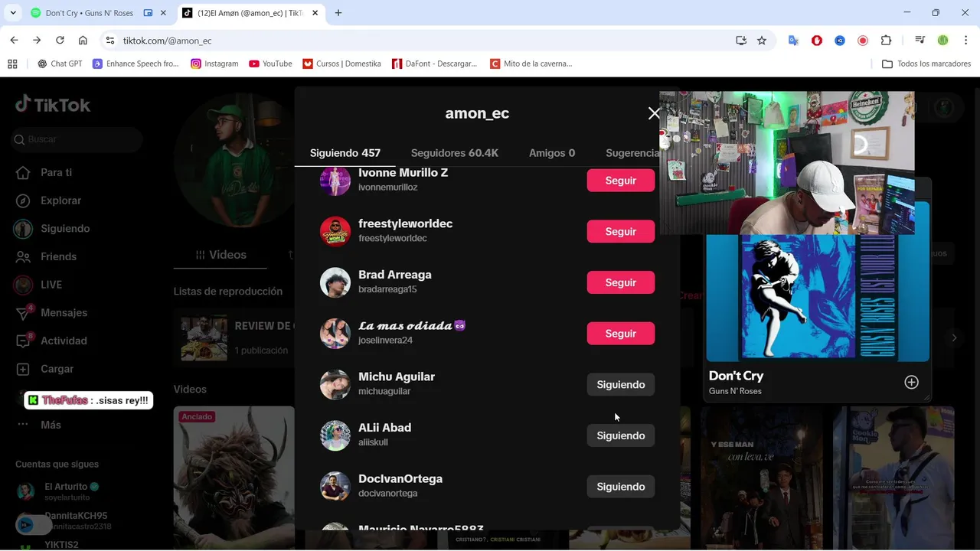Viewport: 980px width, 551px height.
Task: Open Chat GPT bookmark
Action: tap(60, 64)
